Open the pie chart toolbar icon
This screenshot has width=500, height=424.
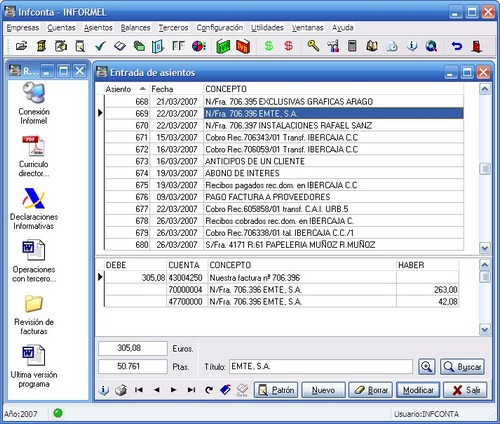[199, 46]
